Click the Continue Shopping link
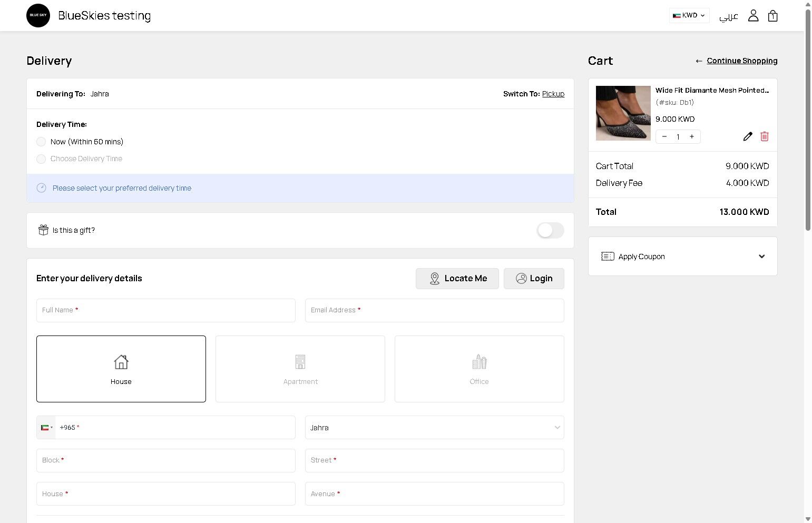The image size is (812, 523). coord(742,61)
